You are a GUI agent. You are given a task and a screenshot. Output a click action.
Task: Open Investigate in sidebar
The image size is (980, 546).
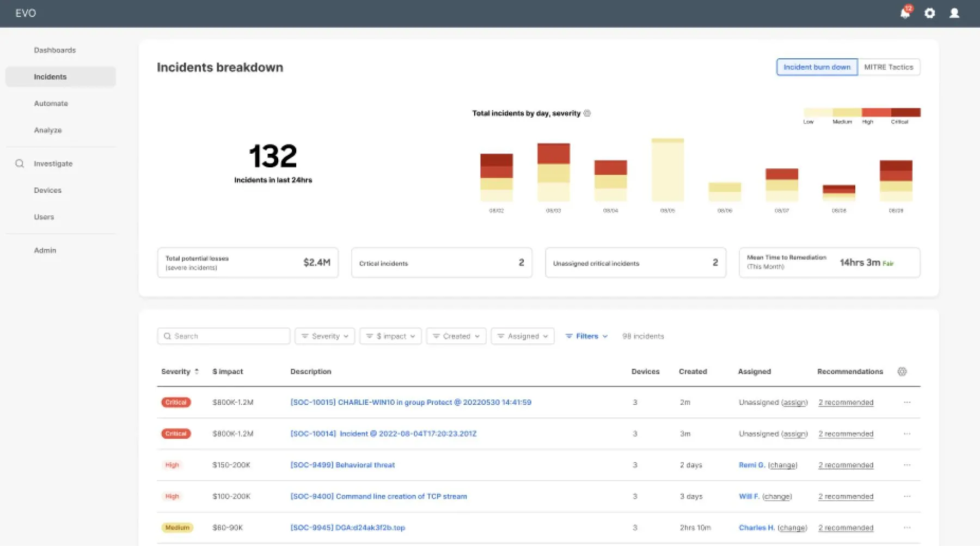coord(53,163)
